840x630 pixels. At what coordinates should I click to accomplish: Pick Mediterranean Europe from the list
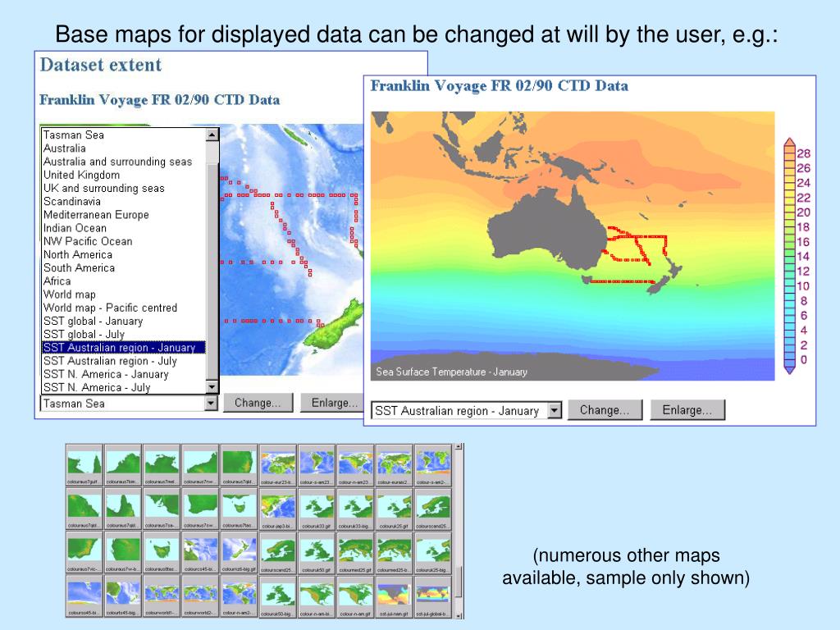123,215
